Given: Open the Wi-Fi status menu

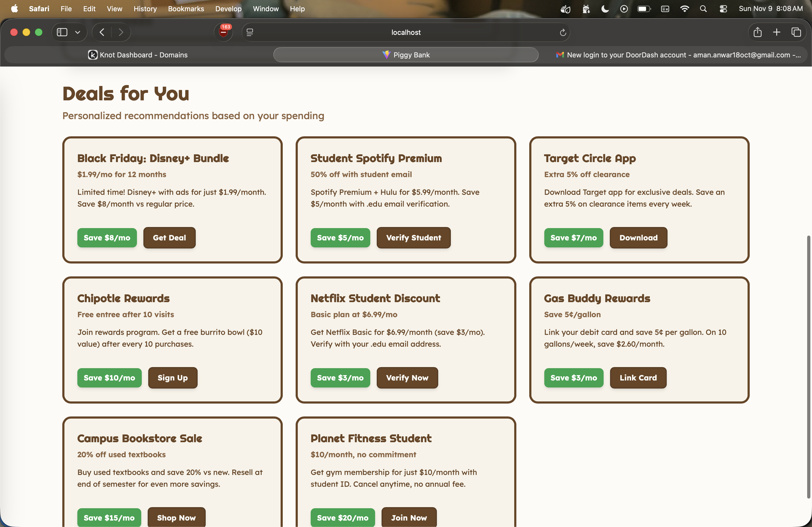Looking at the screenshot, I should point(684,9).
